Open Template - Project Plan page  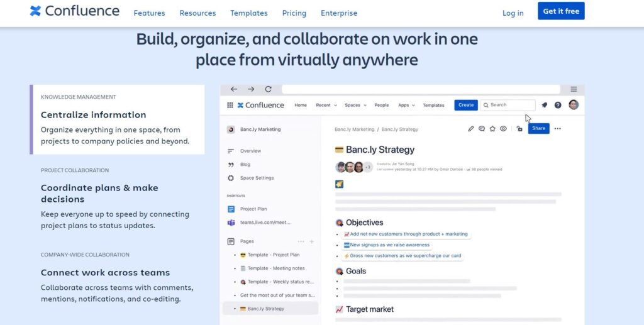tap(270, 255)
